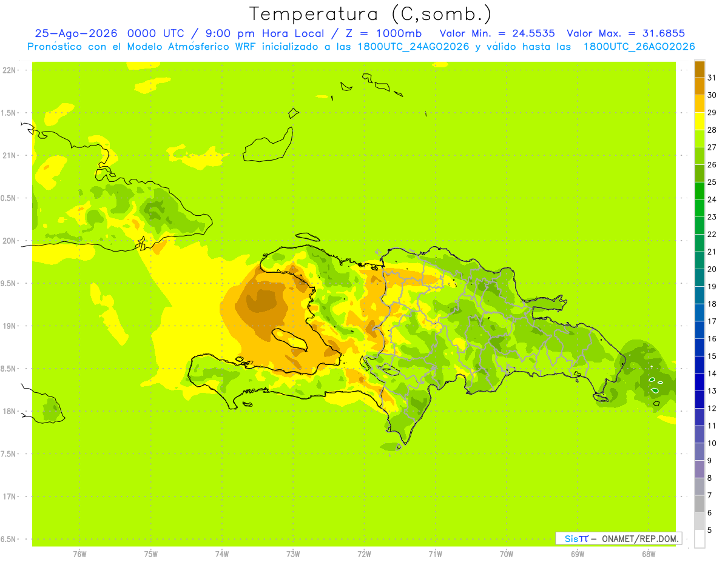Click the "ONAMET/REP.DOM." credit label

640,538
